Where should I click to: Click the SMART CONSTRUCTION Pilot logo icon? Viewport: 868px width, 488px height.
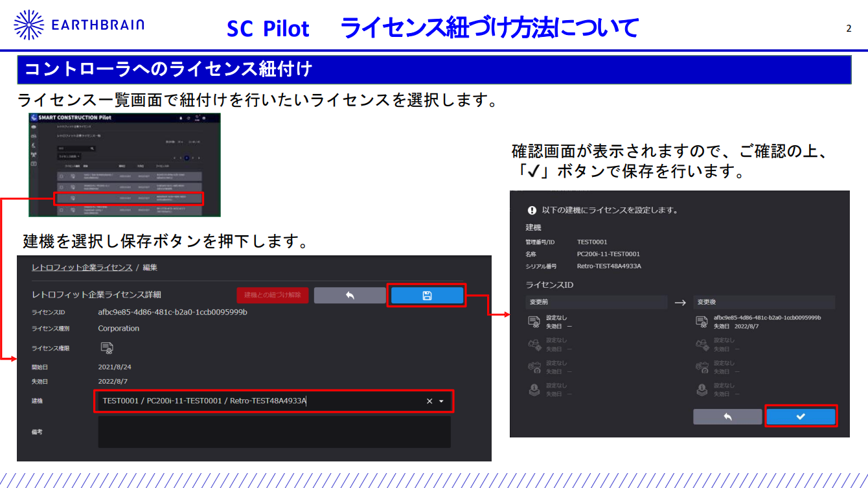[x=34, y=117]
